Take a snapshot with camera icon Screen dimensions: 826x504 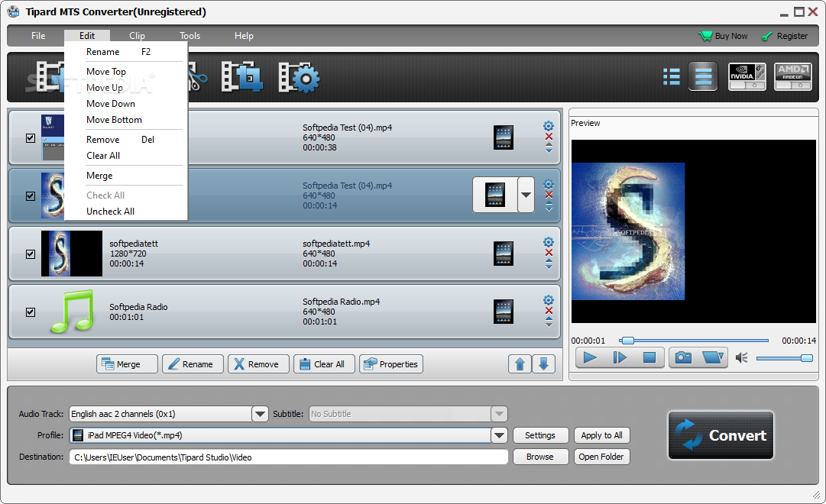pos(684,357)
